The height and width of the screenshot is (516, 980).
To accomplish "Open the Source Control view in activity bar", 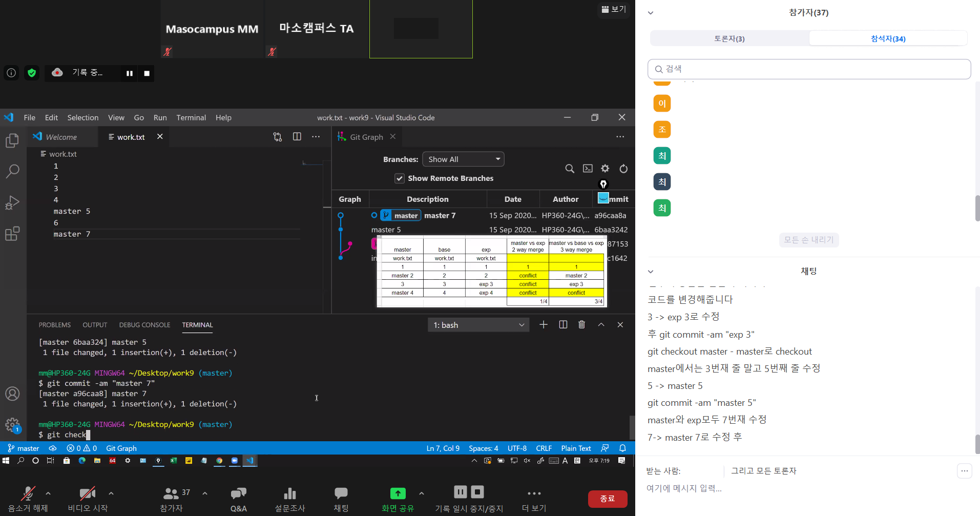I will tap(277, 137).
